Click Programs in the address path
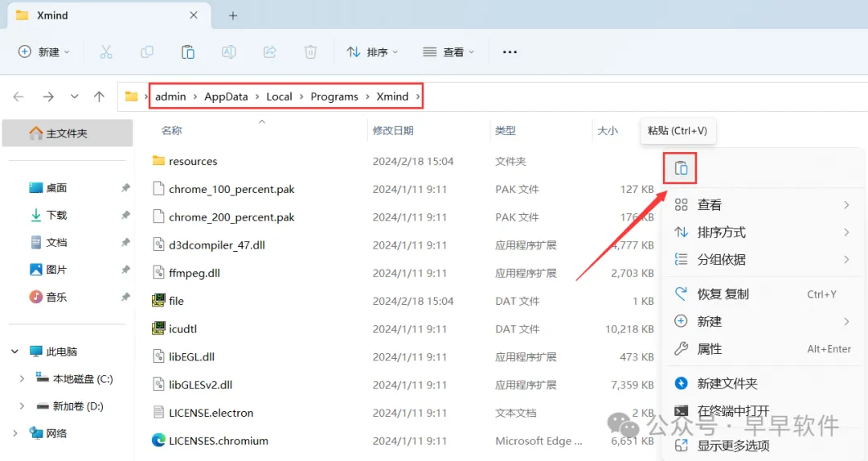Viewport: 868px width, 461px height. pos(334,97)
